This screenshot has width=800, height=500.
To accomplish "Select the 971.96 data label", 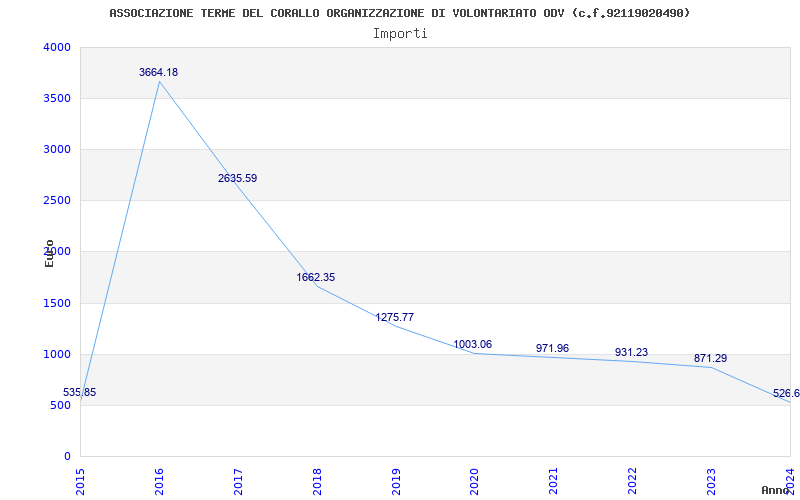I will (552, 348).
